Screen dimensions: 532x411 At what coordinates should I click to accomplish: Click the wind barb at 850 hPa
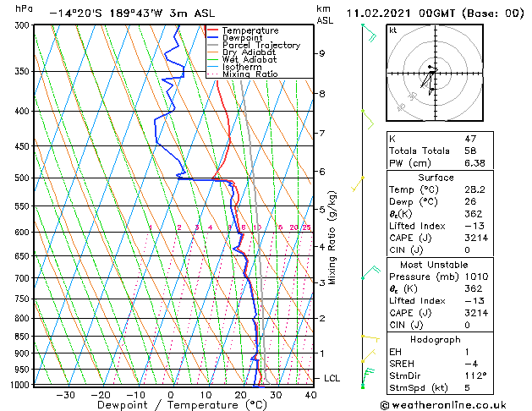370,337
